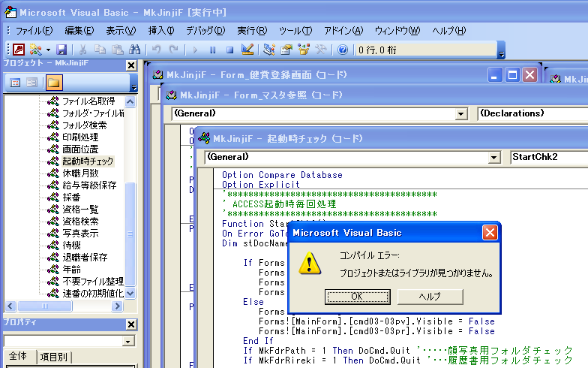Close the プロパティ properties pane
Screen dimensions: 588x368
(130, 324)
